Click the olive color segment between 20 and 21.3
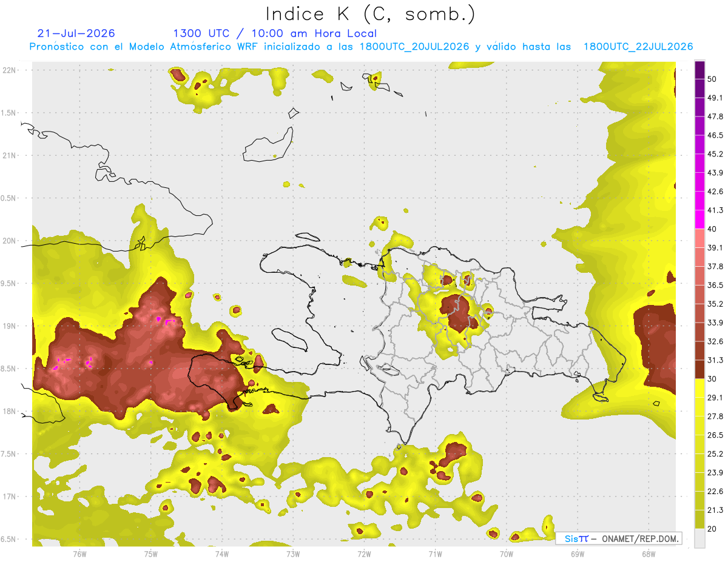 coord(699,519)
